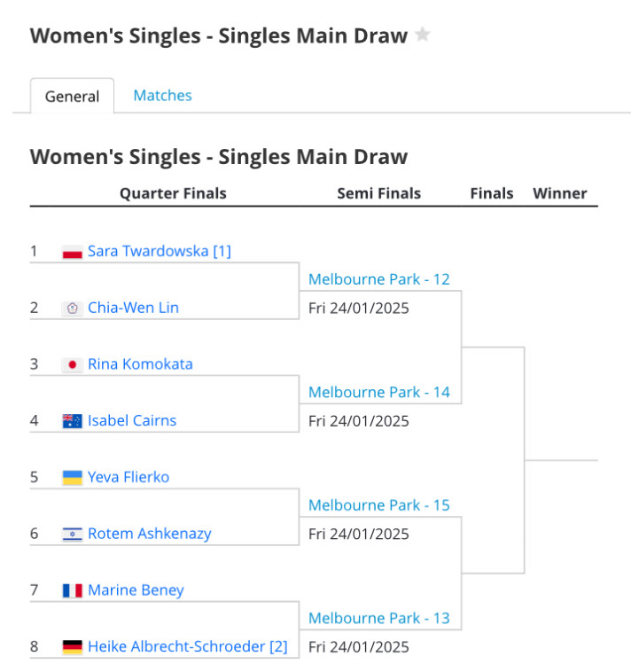Click the Germany flag beside Heike Albrecht-Schroeder

[x=72, y=647]
